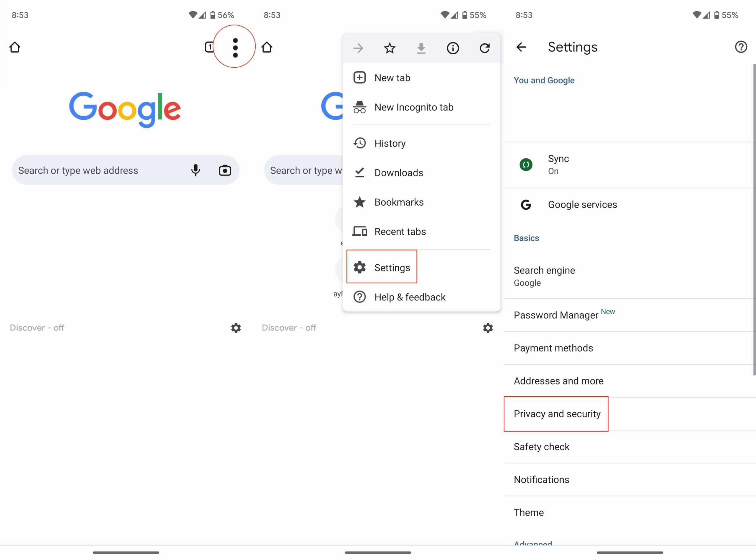Click the forward arrow icon in toolbar
The image size is (756, 560).
point(359,48)
